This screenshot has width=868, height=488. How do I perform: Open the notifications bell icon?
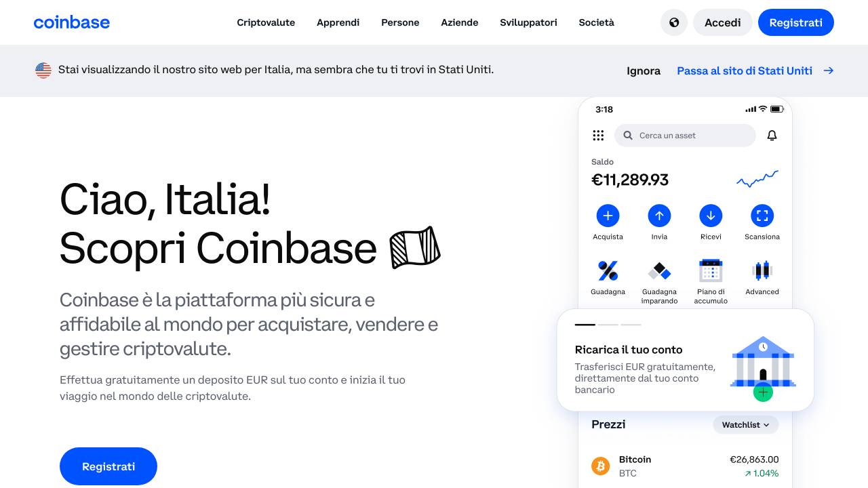click(772, 136)
